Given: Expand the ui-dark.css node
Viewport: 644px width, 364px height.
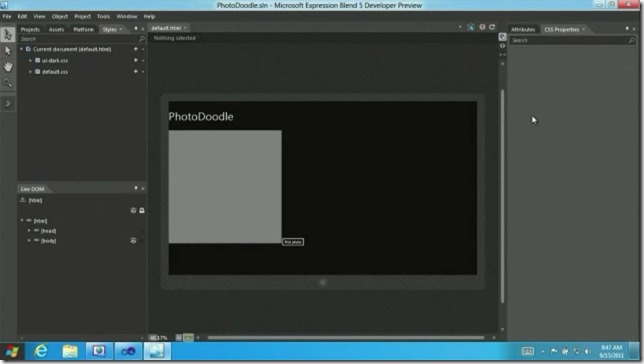Looking at the screenshot, I should pos(30,60).
